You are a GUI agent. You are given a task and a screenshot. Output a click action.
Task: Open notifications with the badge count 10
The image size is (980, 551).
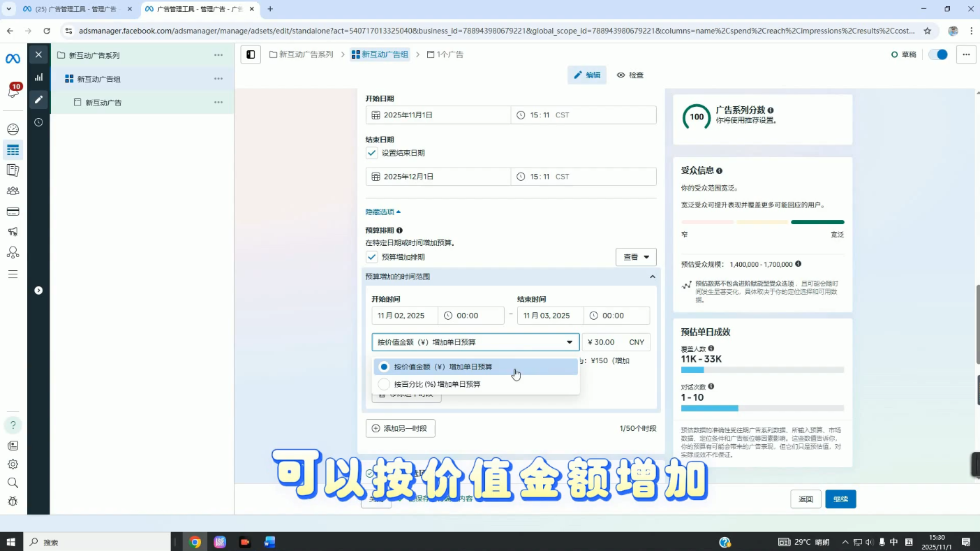[14, 91]
